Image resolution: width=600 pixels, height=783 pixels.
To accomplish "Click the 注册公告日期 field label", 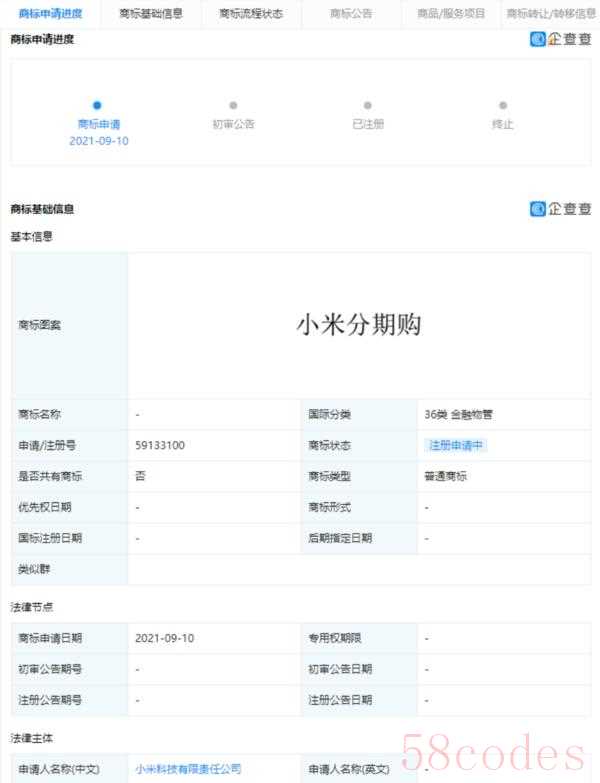I will [x=340, y=700].
